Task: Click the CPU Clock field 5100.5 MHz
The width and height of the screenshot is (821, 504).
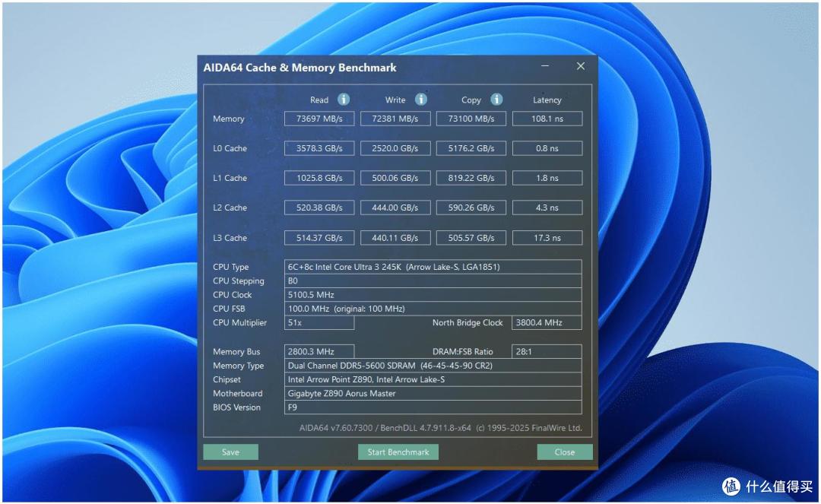Action: point(433,295)
